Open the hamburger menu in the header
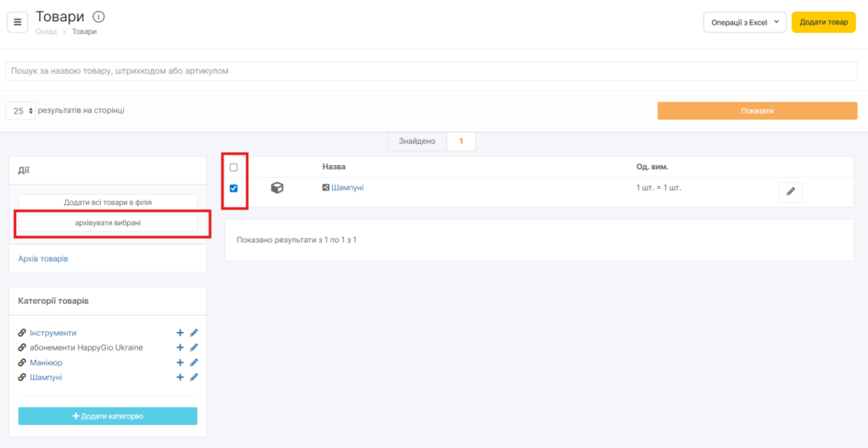The width and height of the screenshot is (868, 448). (x=18, y=22)
